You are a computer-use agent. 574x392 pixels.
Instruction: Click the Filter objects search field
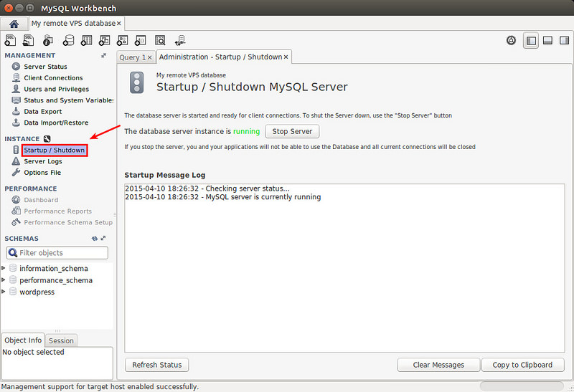pos(62,253)
